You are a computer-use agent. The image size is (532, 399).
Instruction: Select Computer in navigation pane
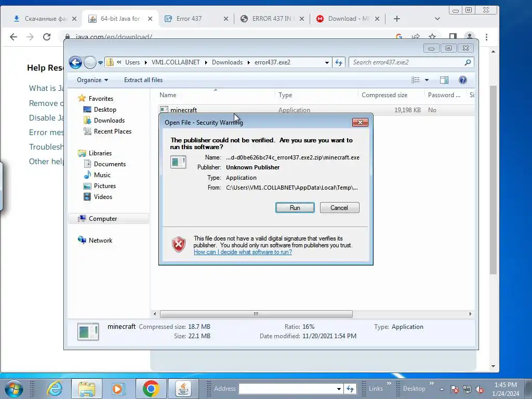103,219
